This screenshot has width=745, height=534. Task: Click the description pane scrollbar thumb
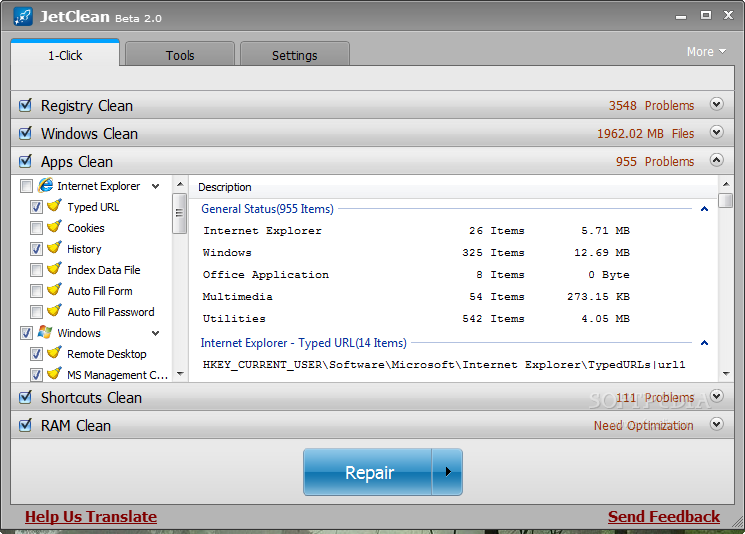point(726,200)
